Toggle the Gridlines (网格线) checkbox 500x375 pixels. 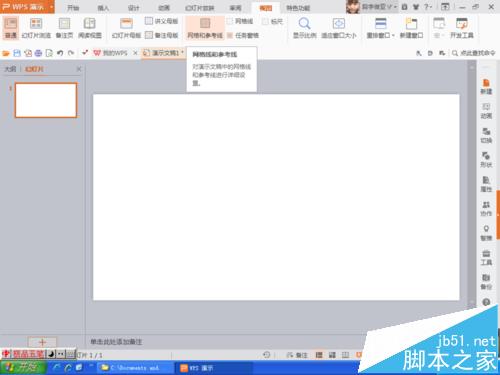(x=230, y=21)
